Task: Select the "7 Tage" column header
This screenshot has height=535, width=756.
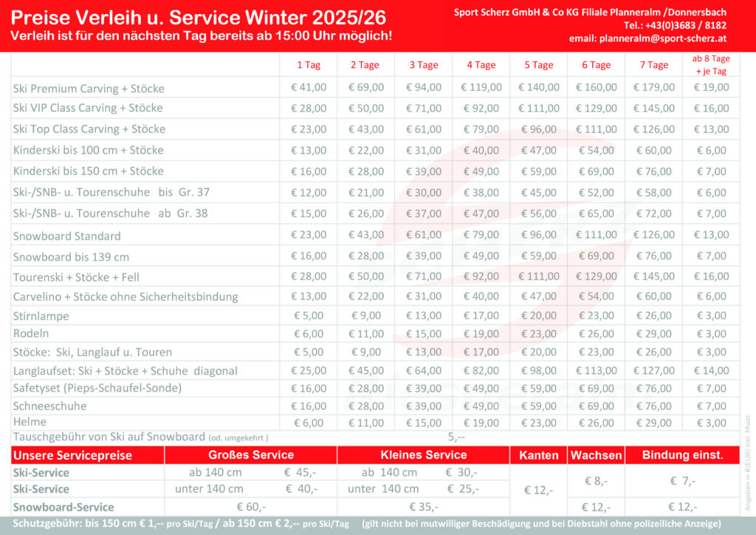Action: click(653, 65)
